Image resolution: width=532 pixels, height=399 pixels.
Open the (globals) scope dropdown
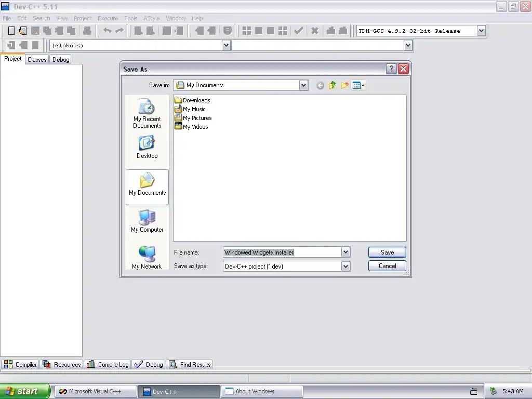click(x=227, y=45)
